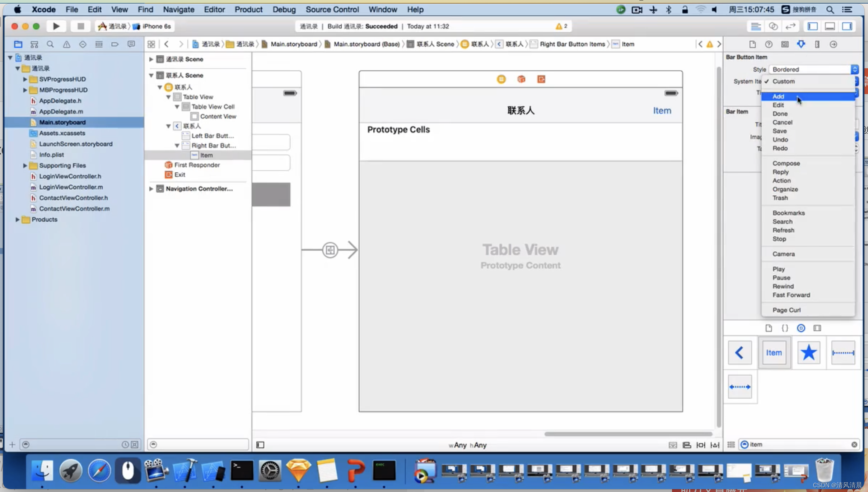Open the Pin constraints tool
This screenshot has width=868, height=492.
(700, 445)
